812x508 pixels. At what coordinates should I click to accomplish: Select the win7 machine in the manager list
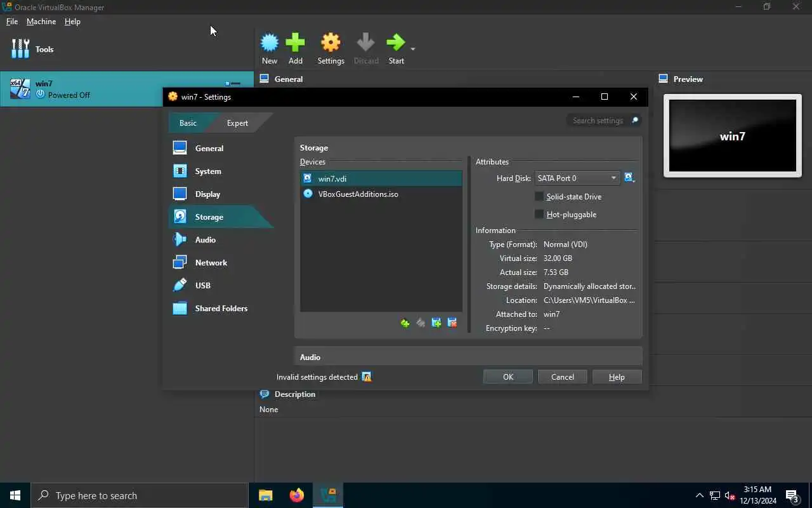click(127, 89)
